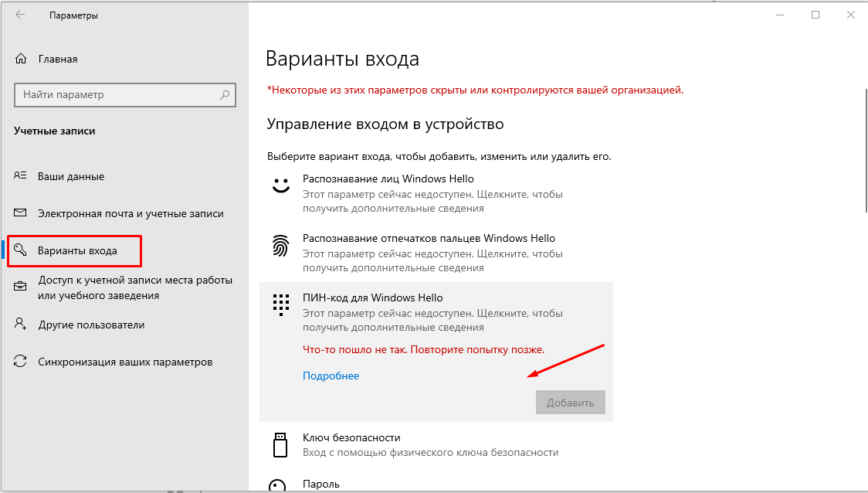Click the Варианты входа page heading
Image resolution: width=868 pixels, height=493 pixels.
click(x=342, y=59)
